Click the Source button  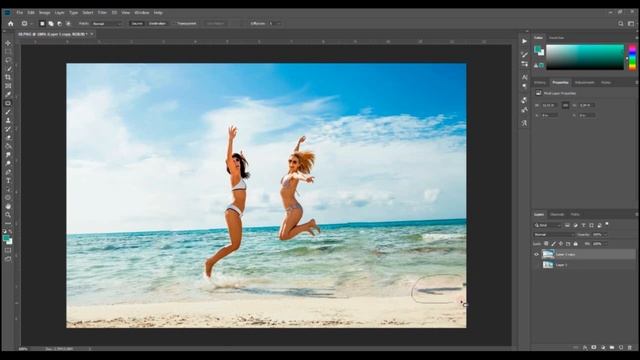pos(137,24)
